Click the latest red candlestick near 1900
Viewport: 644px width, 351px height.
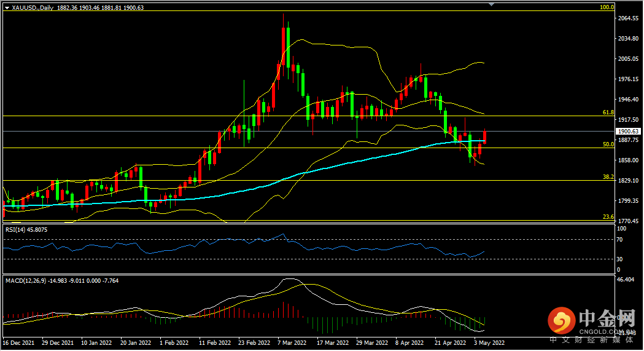tap(484, 136)
